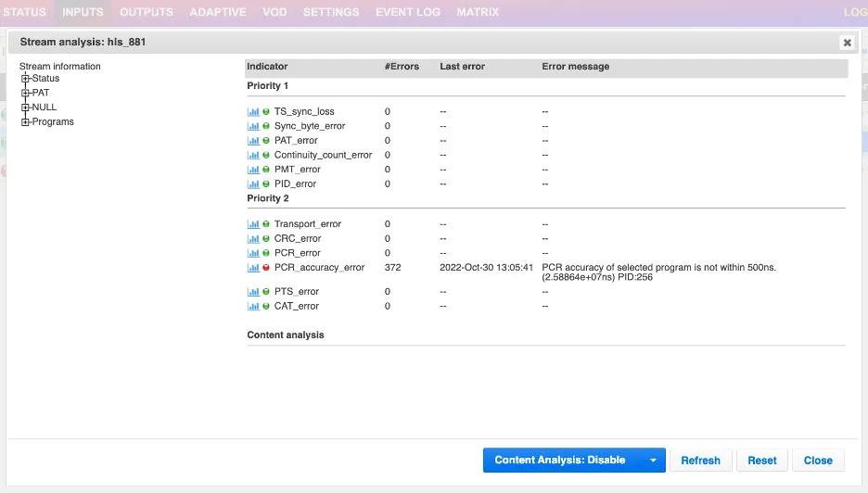
Task: Open chart icon for CAT_error
Action: pos(253,306)
